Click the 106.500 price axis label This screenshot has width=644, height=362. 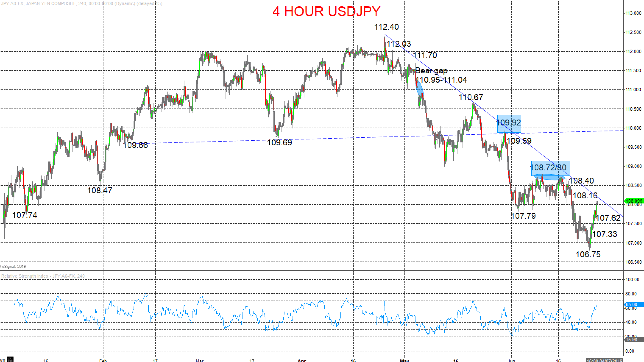pos(633,262)
